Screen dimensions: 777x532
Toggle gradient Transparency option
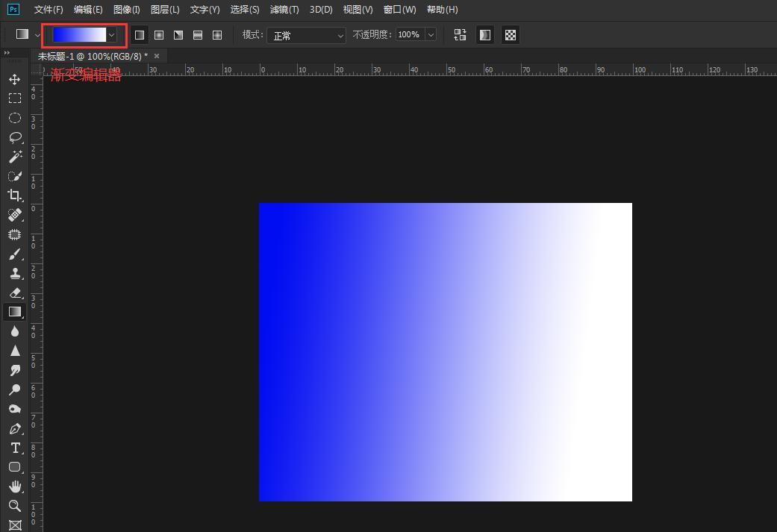pyautogui.click(x=511, y=34)
